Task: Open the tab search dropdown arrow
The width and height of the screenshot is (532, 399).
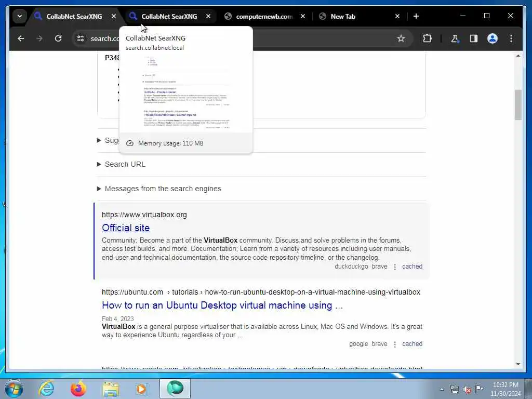Action: pyautogui.click(x=20, y=16)
